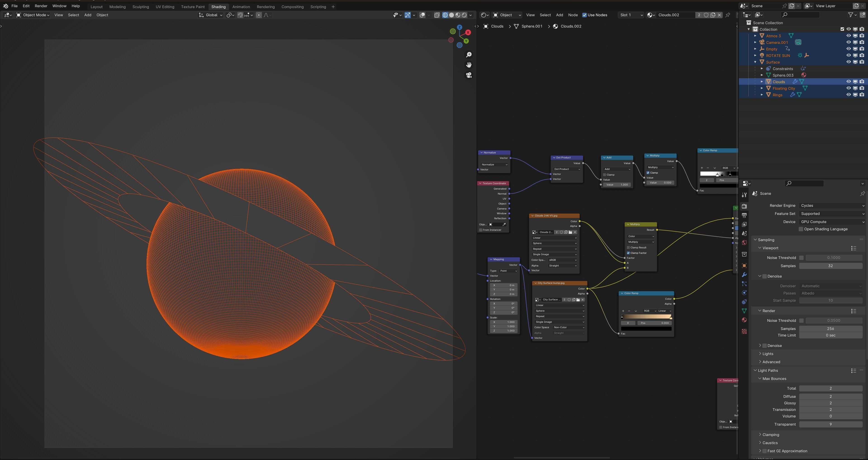Click the Render Samples 256 field
The height and width of the screenshot is (460, 868).
click(830, 329)
